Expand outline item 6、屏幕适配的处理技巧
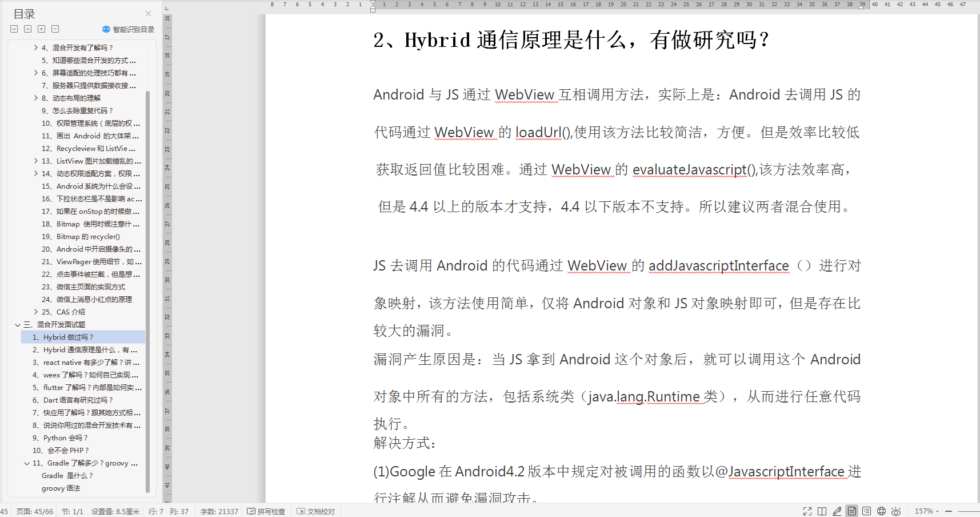 pos(36,73)
